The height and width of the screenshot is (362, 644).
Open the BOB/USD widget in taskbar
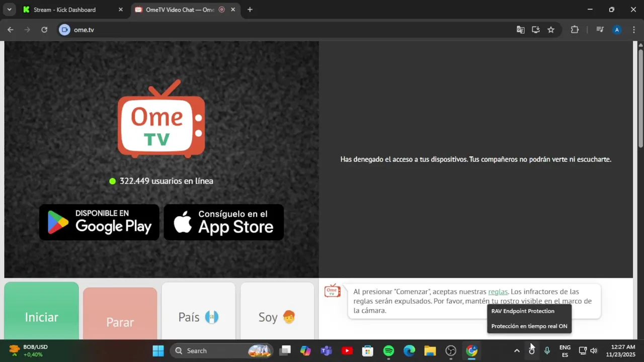tap(29, 350)
